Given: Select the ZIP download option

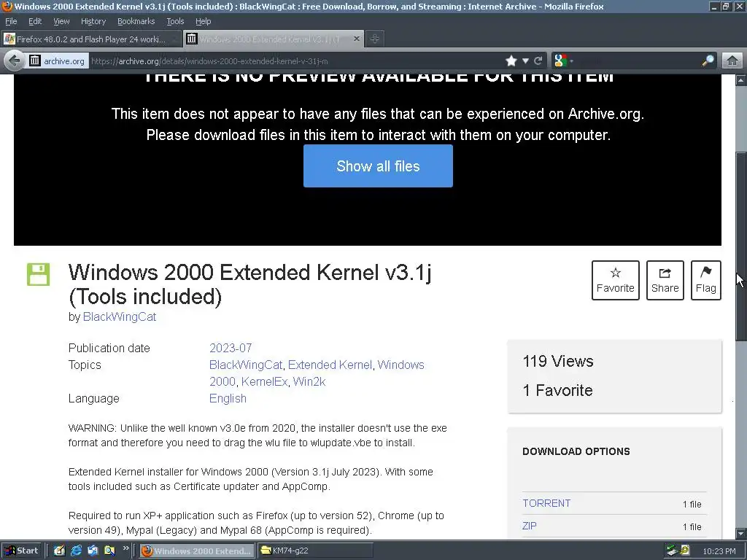Looking at the screenshot, I should 530,526.
